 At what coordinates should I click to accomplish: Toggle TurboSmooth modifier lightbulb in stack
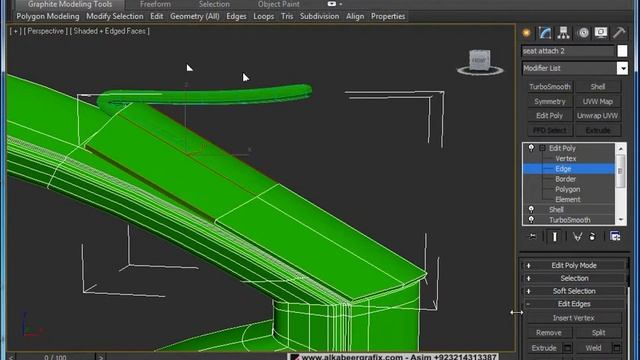pos(531,220)
